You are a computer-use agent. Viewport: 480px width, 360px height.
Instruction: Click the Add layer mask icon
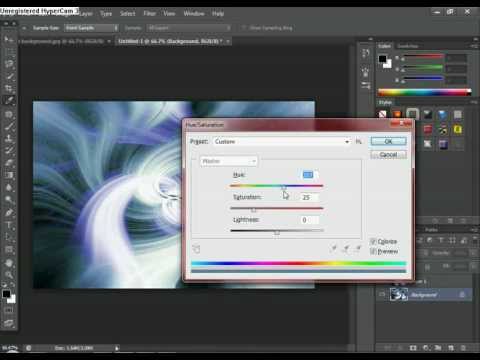[x=413, y=348]
